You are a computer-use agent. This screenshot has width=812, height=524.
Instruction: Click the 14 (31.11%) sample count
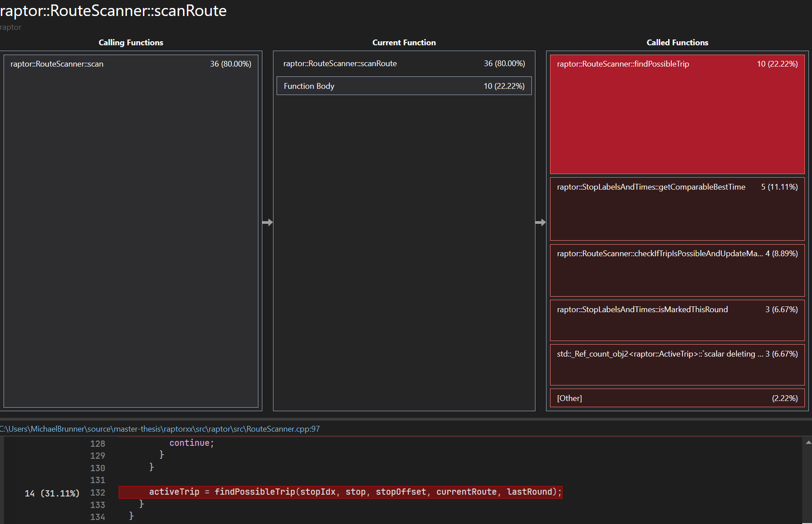pyautogui.click(x=52, y=493)
